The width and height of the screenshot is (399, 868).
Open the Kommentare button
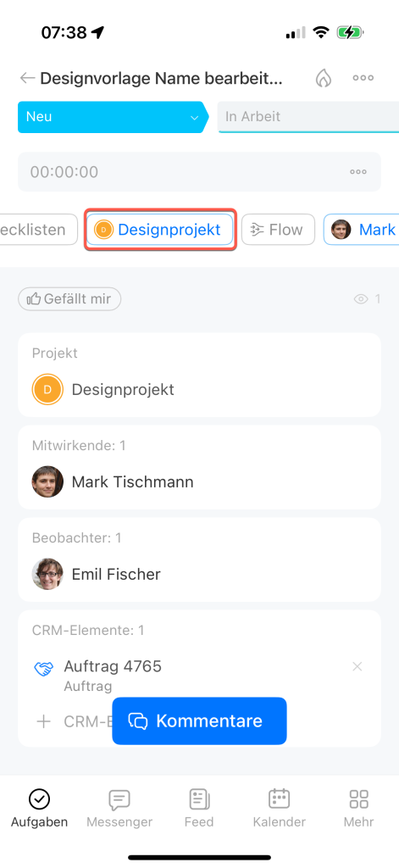(199, 721)
